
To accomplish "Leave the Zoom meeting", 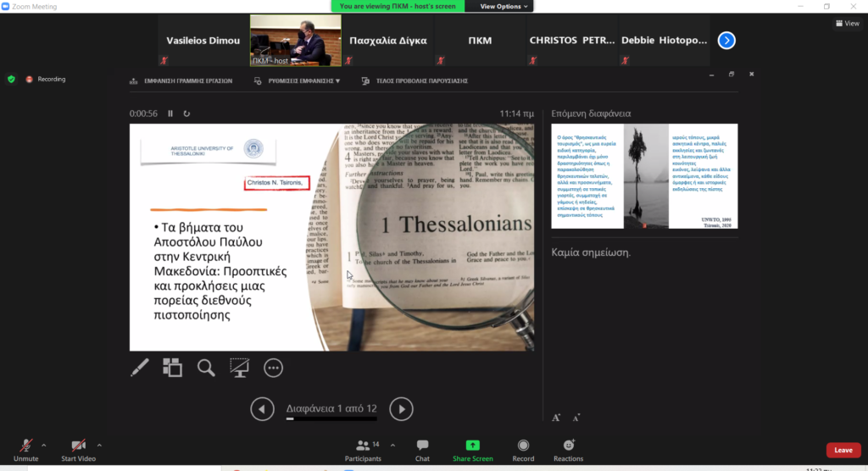I will pyautogui.click(x=843, y=450).
